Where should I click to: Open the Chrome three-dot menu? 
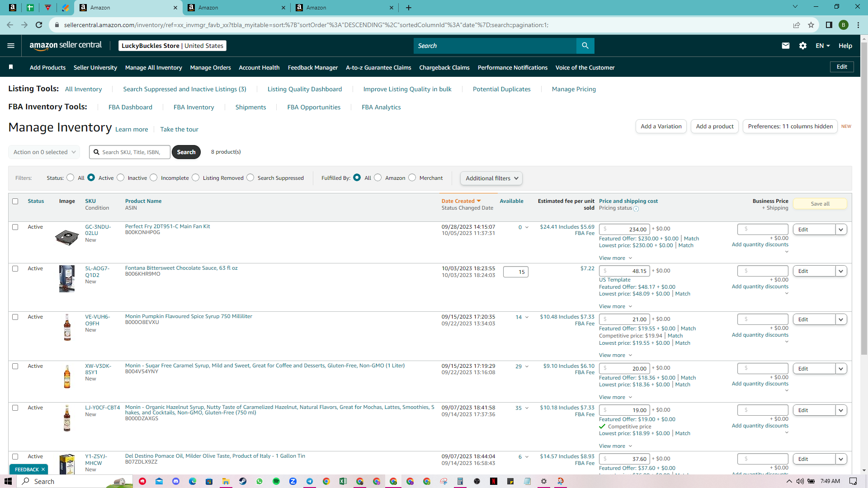click(858, 25)
